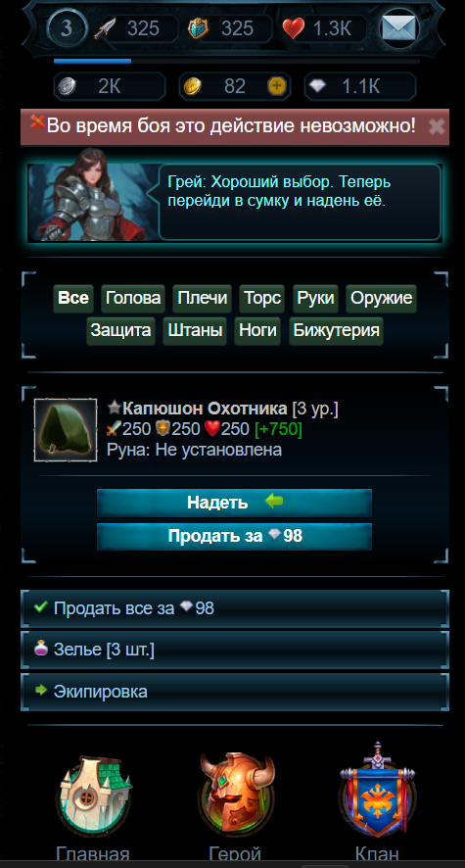Open the Экипировка row

pyautogui.click(x=234, y=692)
